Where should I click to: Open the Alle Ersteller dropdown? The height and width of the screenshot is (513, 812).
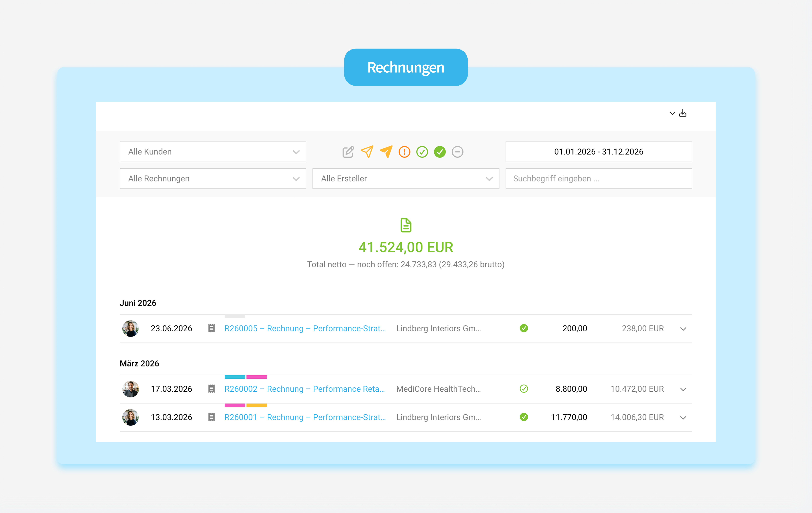[x=406, y=178]
